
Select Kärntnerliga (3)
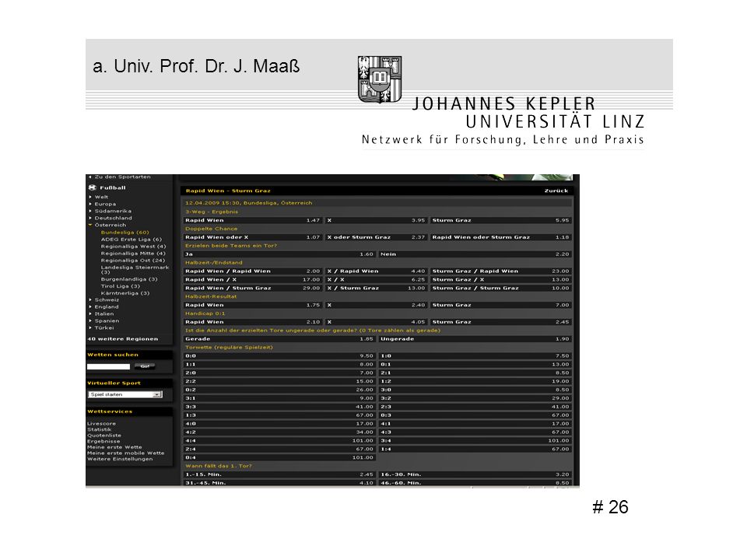125,293
